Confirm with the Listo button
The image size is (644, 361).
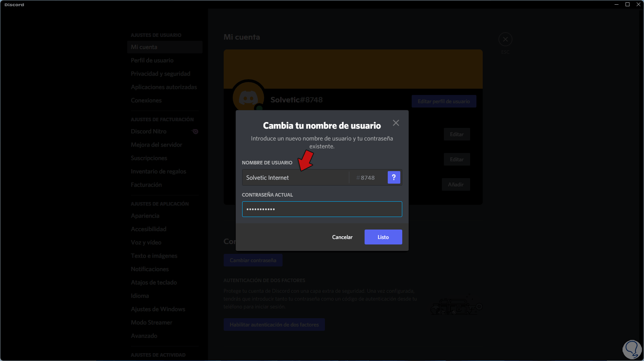tap(383, 237)
